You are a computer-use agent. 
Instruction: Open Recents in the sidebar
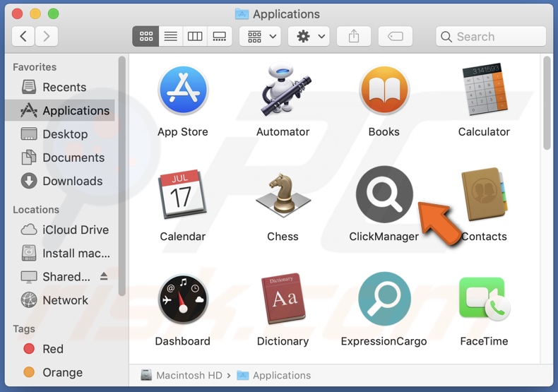click(60, 87)
